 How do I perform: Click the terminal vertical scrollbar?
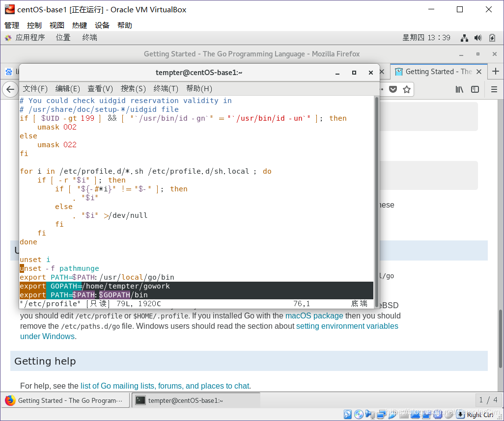coord(377,202)
